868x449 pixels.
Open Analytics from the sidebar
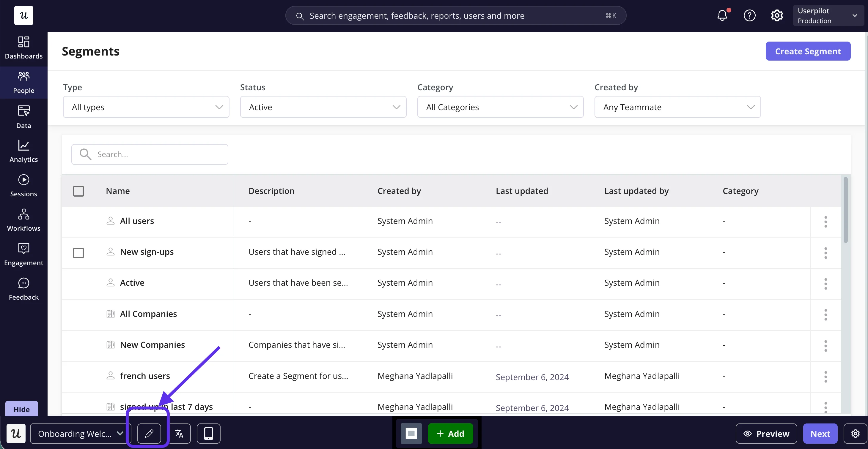[x=23, y=151]
